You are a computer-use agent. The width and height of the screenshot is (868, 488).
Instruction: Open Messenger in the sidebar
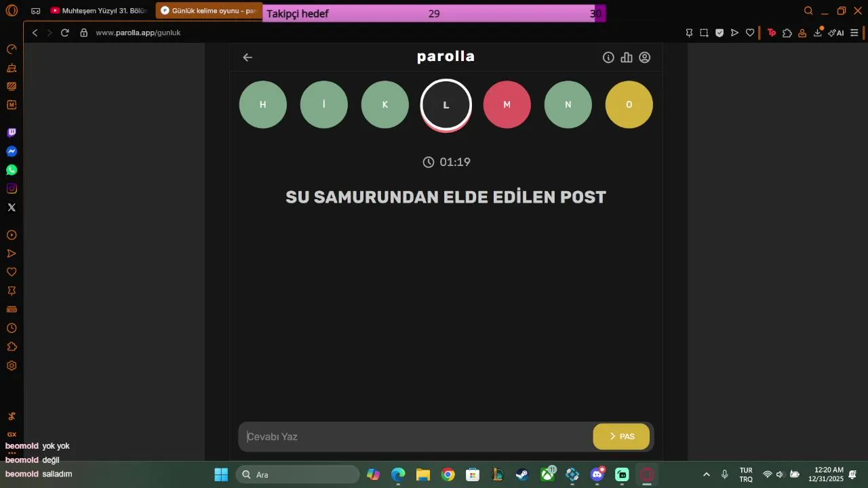[12, 151]
